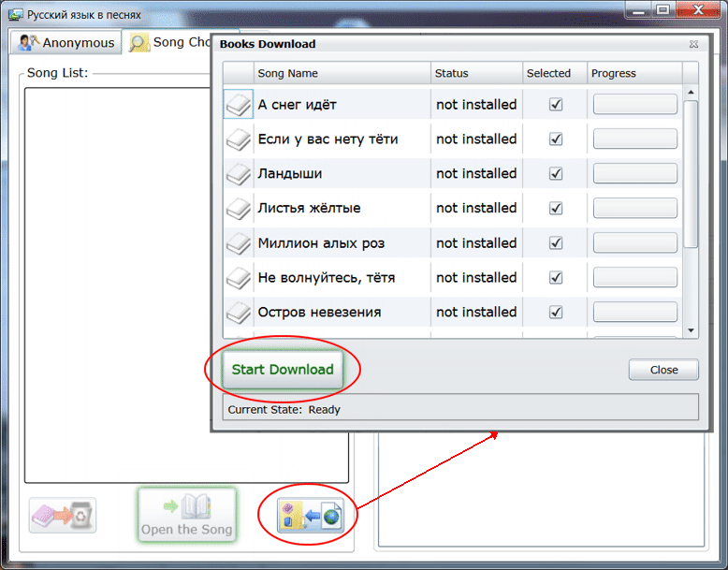728x570 pixels.
Task: Click the Open the Song button
Action: coord(186,515)
